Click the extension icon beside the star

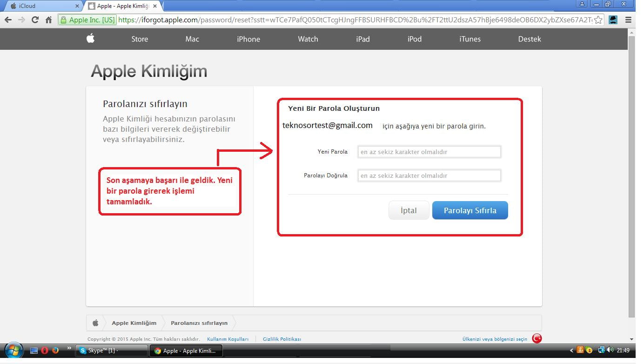pyautogui.click(x=613, y=20)
